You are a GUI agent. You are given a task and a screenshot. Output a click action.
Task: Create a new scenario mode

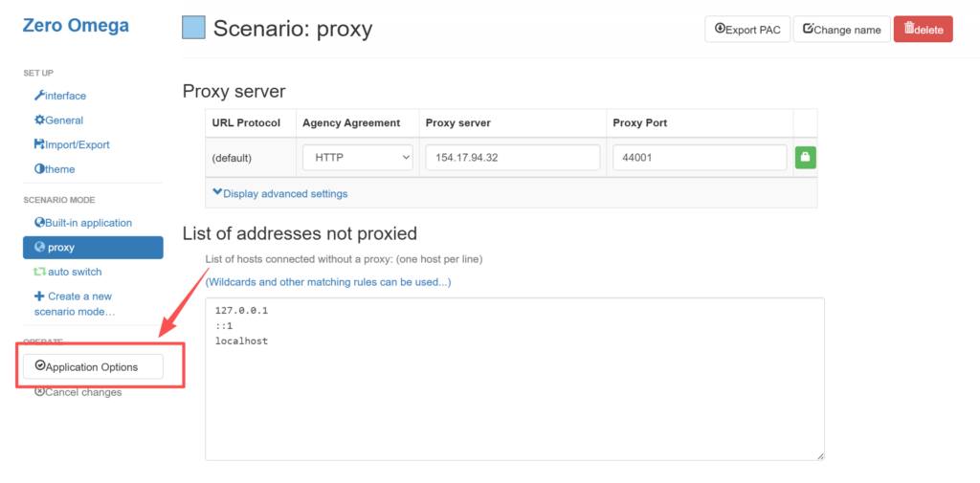(x=74, y=303)
